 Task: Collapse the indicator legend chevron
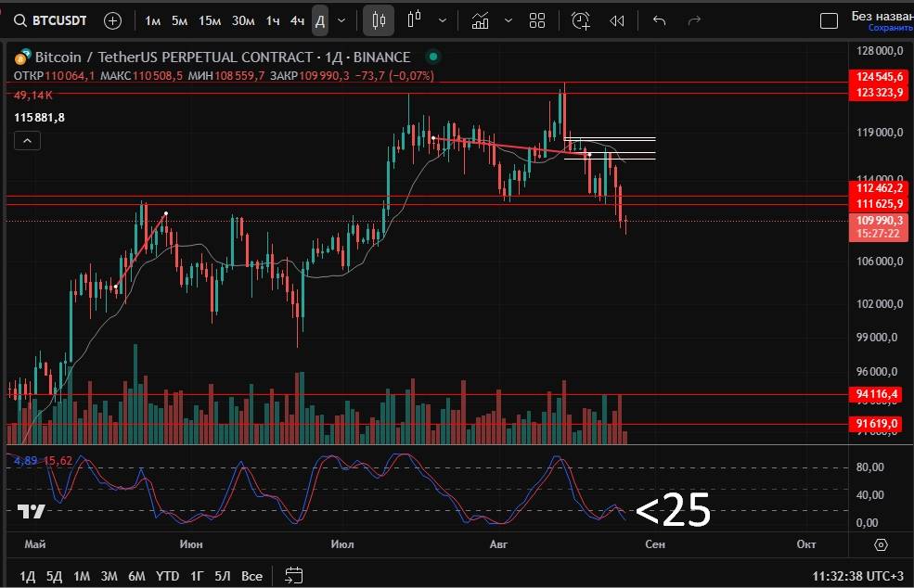point(28,141)
